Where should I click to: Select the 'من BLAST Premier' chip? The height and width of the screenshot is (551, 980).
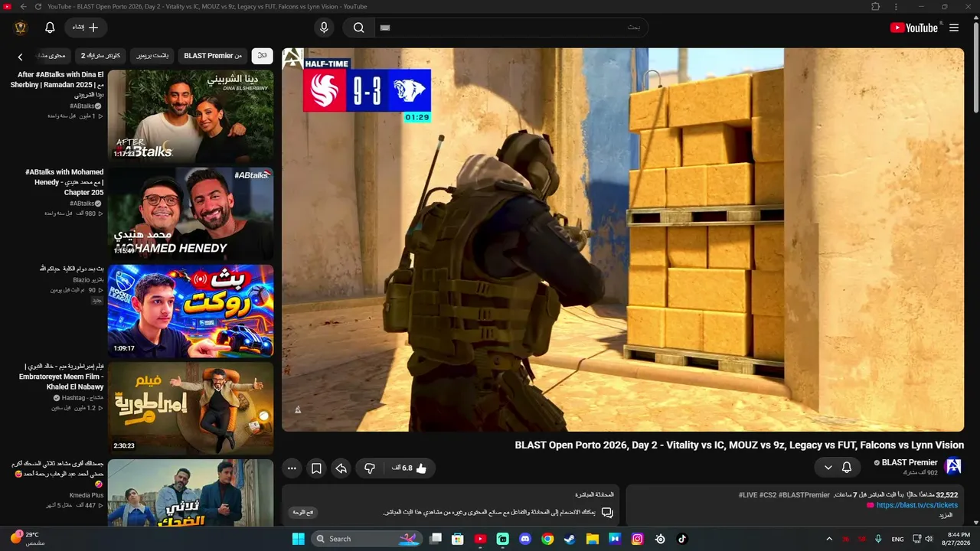[x=213, y=56]
